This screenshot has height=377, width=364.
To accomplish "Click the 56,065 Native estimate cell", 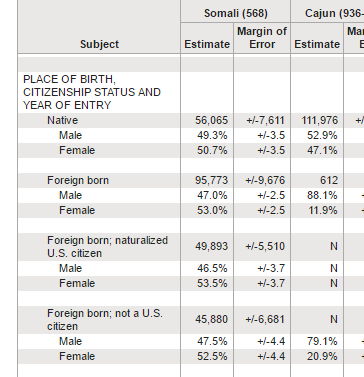I will 211,120.
